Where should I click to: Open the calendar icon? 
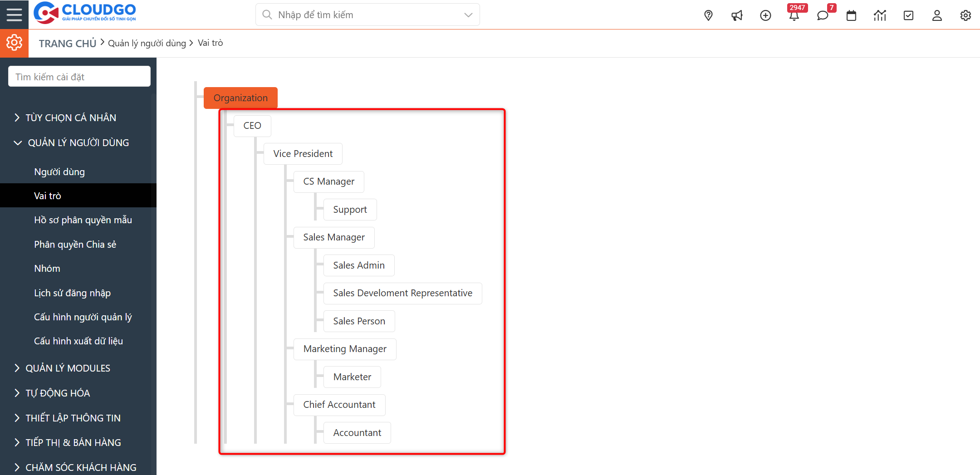[851, 15]
